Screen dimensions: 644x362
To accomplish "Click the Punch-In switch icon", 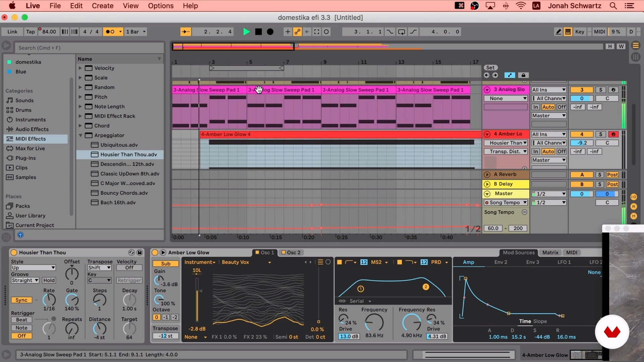I will pos(390,32).
